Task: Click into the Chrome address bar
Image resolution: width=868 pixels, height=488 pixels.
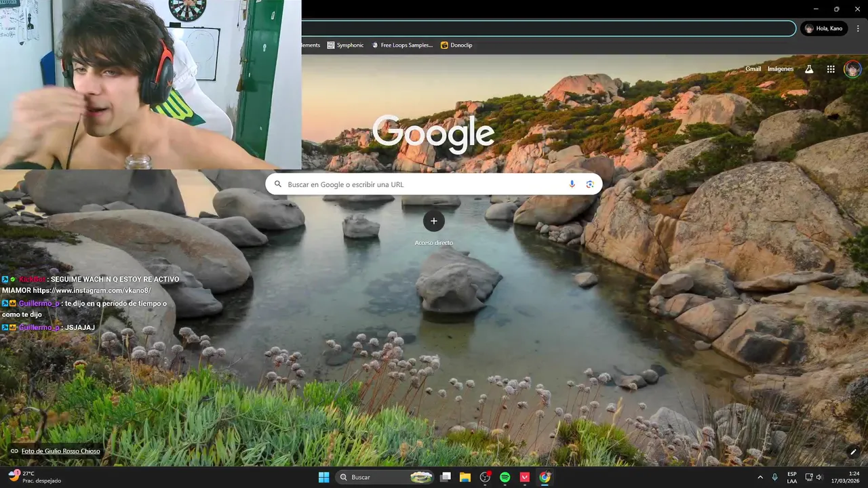Action: (x=548, y=28)
